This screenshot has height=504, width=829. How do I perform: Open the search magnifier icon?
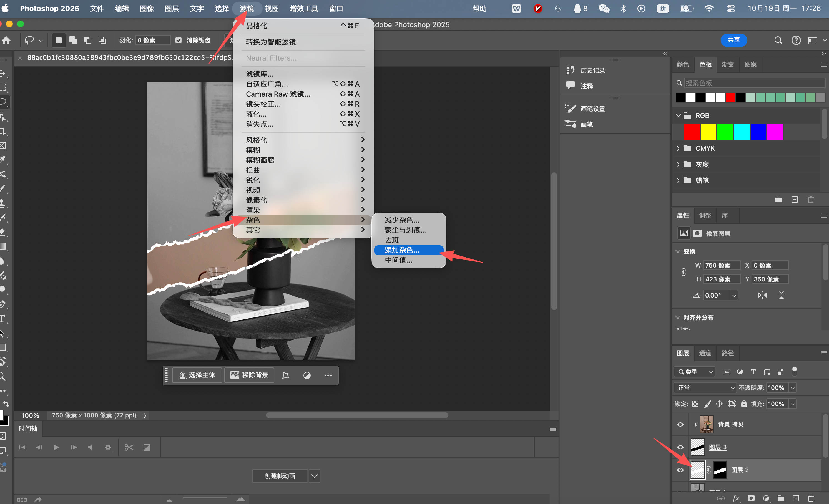coord(778,40)
